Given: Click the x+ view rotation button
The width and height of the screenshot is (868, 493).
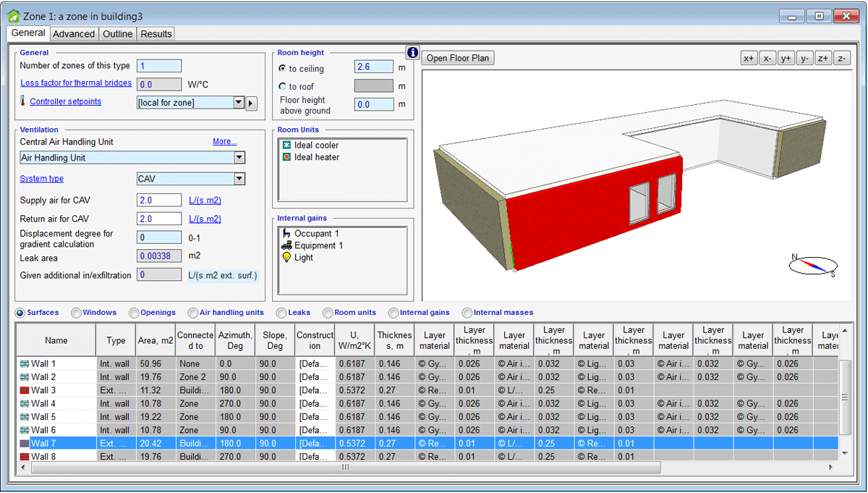Looking at the screenshot, I should click(x=749, y=59).
